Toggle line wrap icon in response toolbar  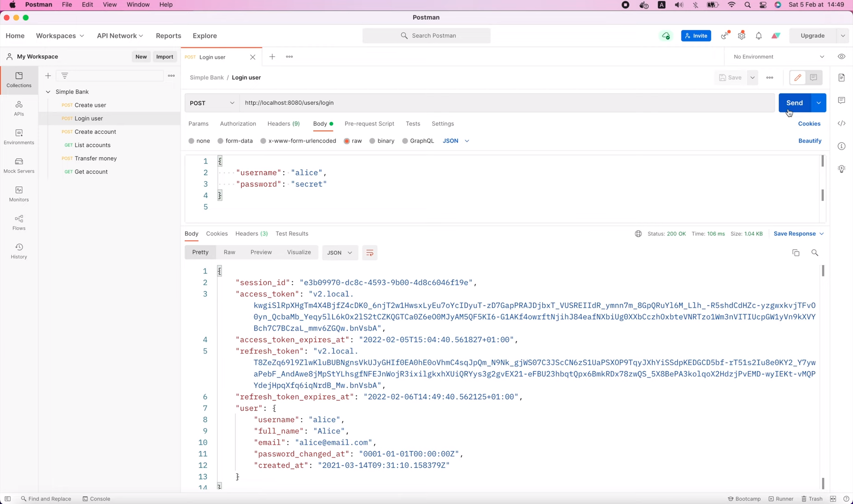(x=369, y=252)
